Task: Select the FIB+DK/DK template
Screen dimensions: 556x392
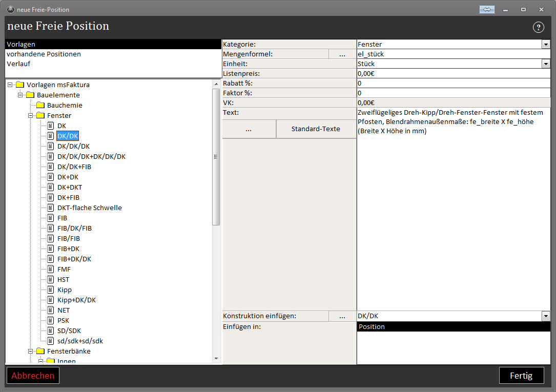Action: (x=74, y=259)
